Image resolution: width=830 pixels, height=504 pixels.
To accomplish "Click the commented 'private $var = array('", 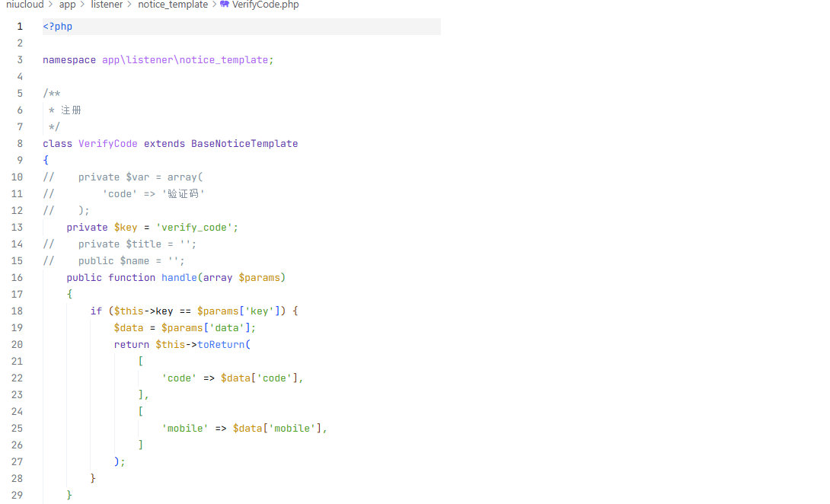I will click(140, 177).
